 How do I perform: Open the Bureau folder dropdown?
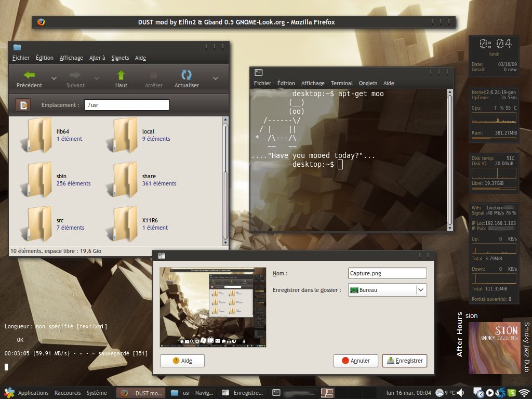[x=388, y=290]
